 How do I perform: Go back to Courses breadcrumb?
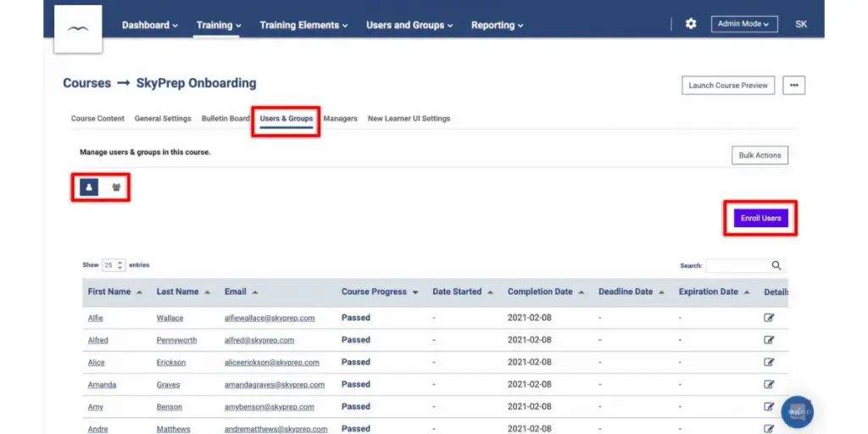(x=87, y=83)
